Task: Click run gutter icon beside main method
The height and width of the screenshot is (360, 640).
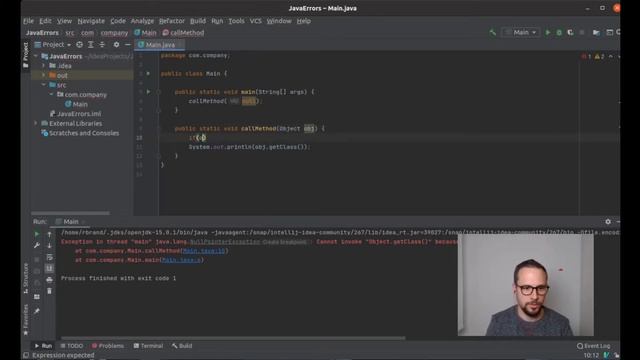Action: click(148, 92)
